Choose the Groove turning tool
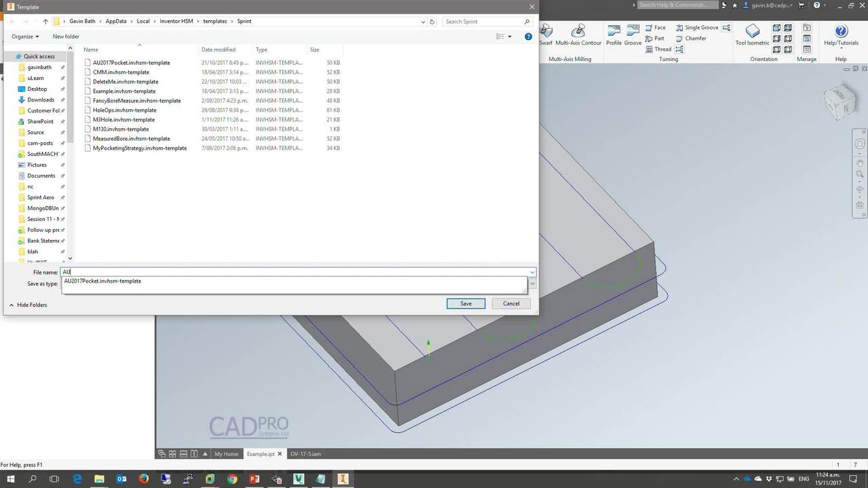This screenshot has width=868, height=488. pos(633,35)
